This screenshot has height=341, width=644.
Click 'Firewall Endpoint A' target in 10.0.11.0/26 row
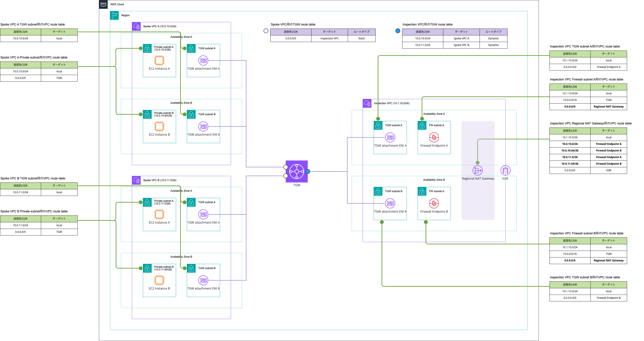point(608,157)
